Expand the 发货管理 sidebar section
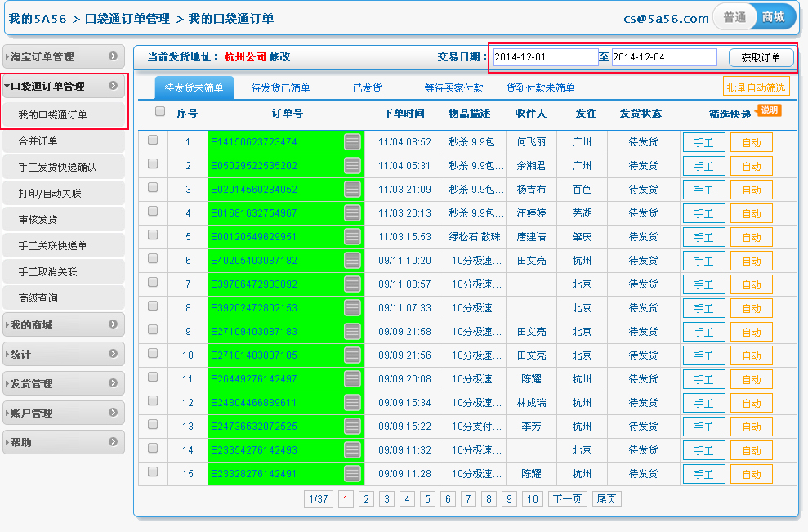The width and height of the screenshot is (808, 532). 64,384
